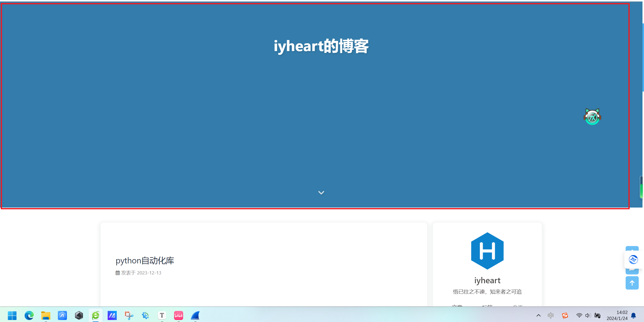
Task: Click the iyheart author name in the sidebar
Action: pos(487,280)
